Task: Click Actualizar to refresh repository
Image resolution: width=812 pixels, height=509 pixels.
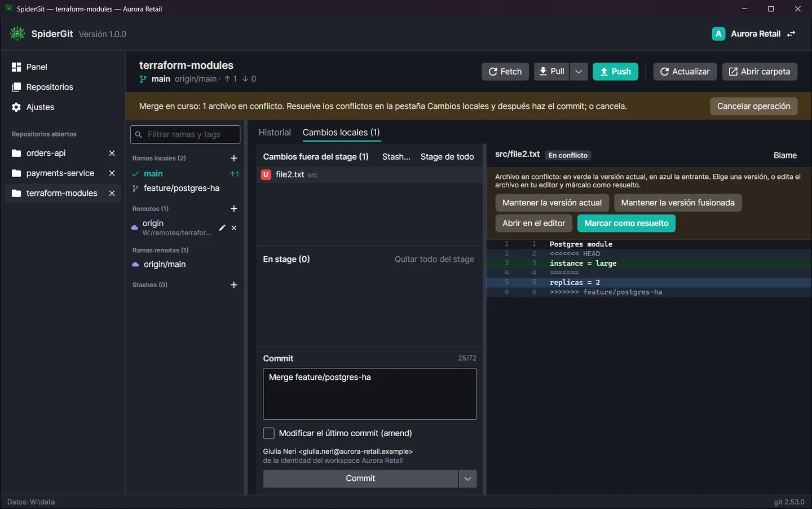Action: (685, 72)
